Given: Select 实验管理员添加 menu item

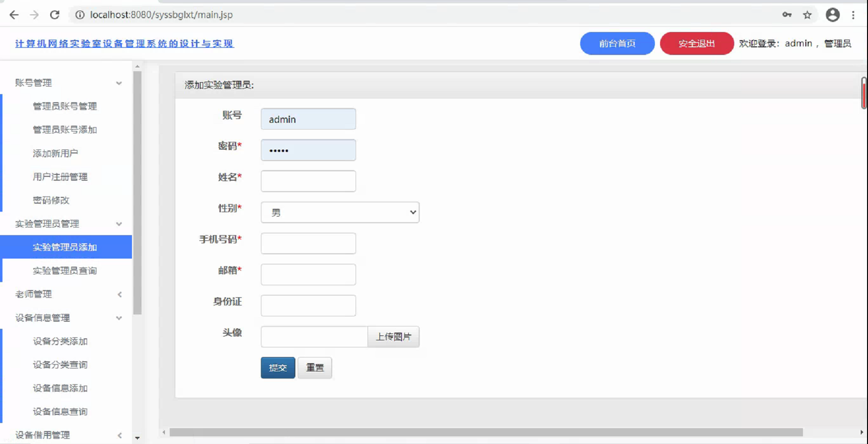Looking at the screenshot, I should 67,247.
